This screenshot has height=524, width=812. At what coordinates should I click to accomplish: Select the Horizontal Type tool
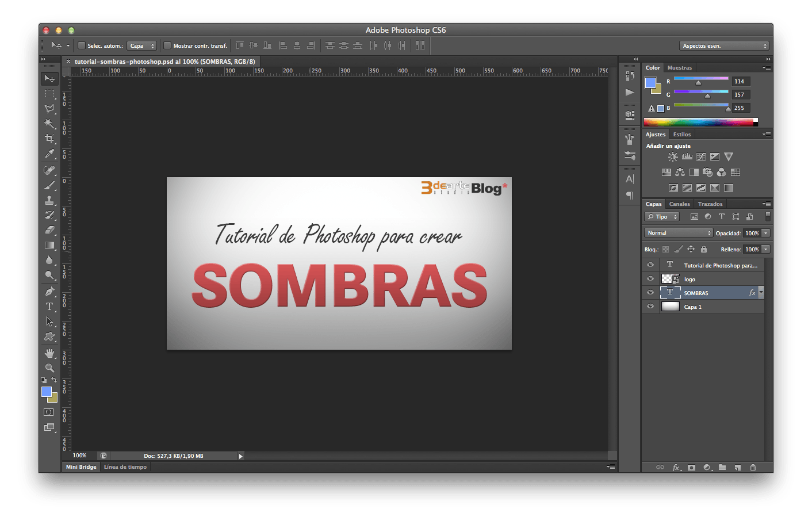tap(50, 305)
